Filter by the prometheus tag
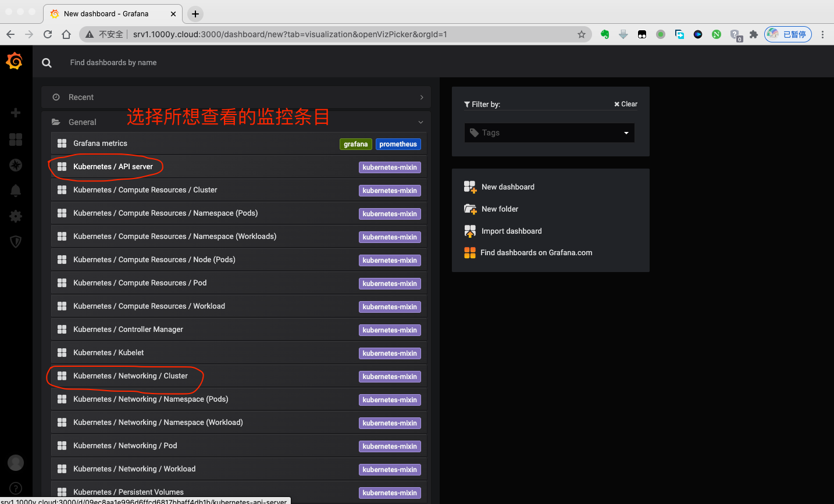Image resolution: width=834 pixels, height=504 pixels. 398,144
